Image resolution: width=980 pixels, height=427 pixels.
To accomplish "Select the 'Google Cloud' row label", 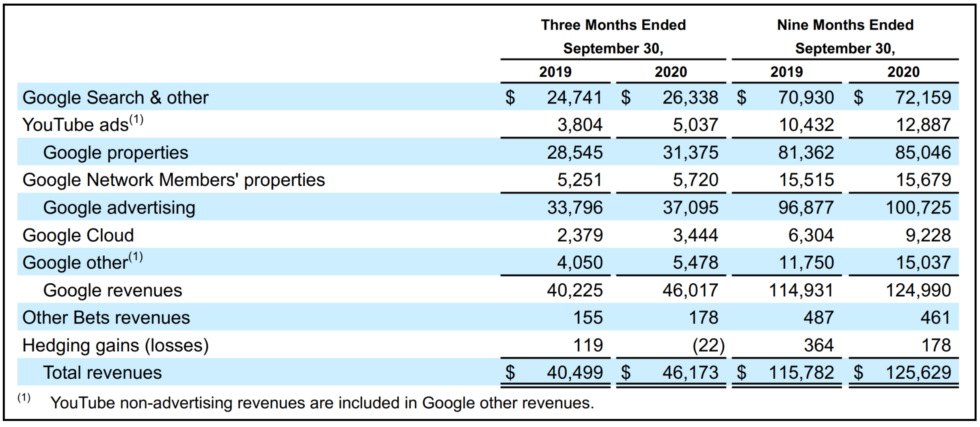I will pos(78,235).
